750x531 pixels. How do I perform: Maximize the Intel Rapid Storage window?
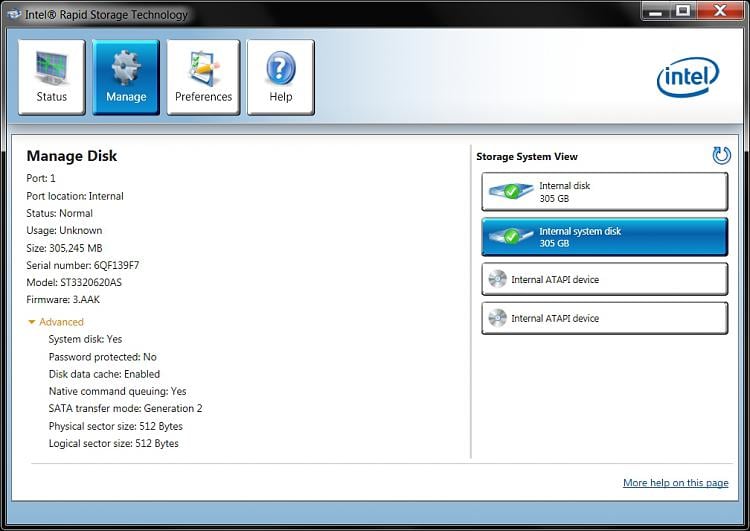click(683, 11)
